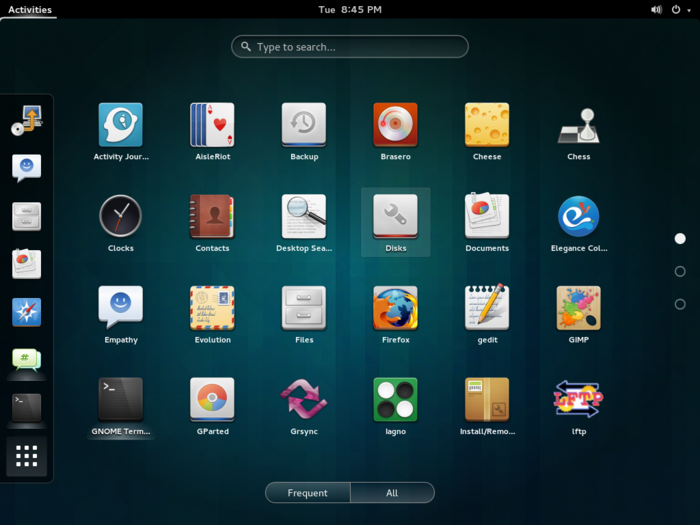700x525 pixels.
Task: Switch to the Frequent tab
Action: pos(308,492)
